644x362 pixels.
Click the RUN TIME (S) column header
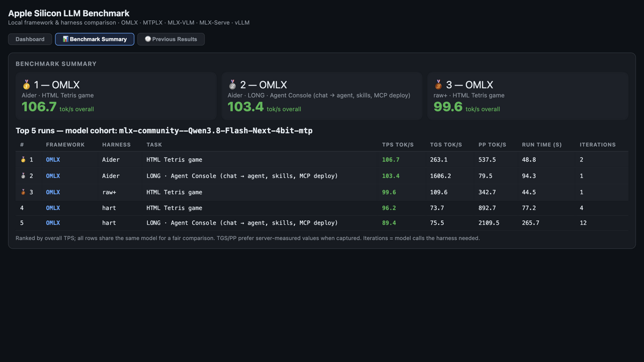(542, 145)
